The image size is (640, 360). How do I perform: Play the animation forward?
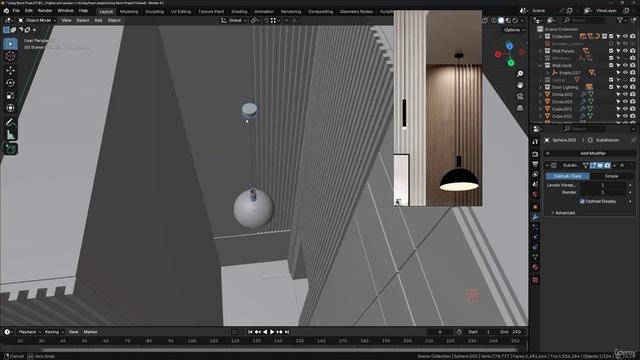[x=272, y=332]
